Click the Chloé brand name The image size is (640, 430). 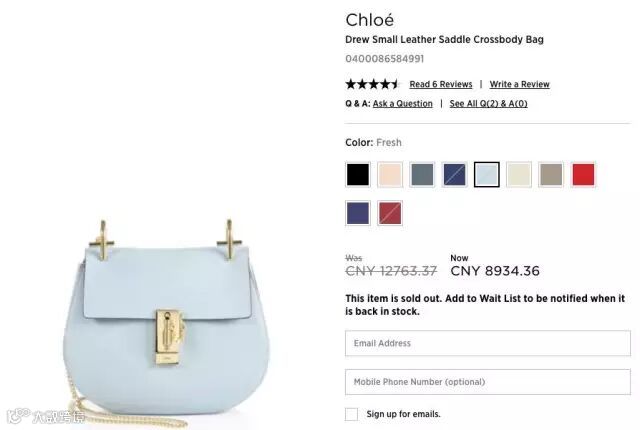370,20
